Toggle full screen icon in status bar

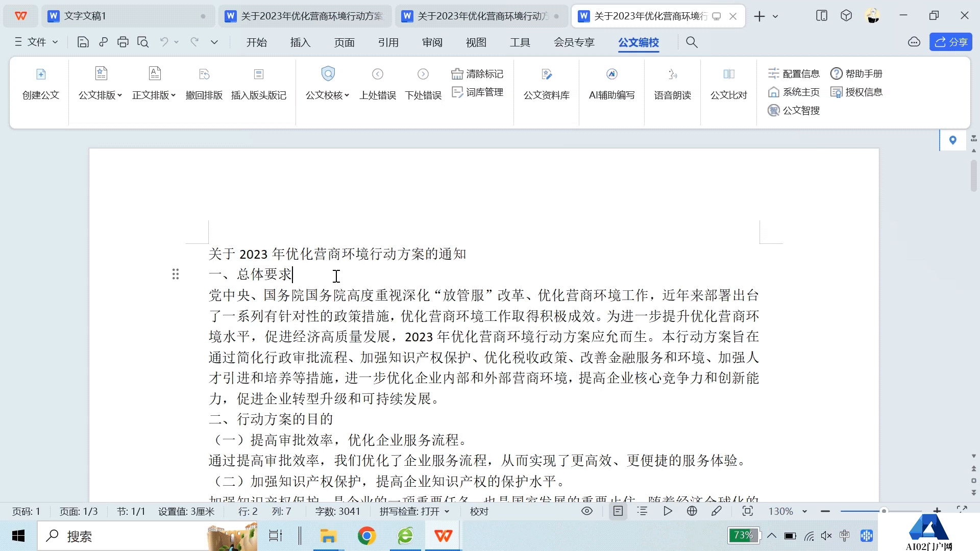coord(962,510)
